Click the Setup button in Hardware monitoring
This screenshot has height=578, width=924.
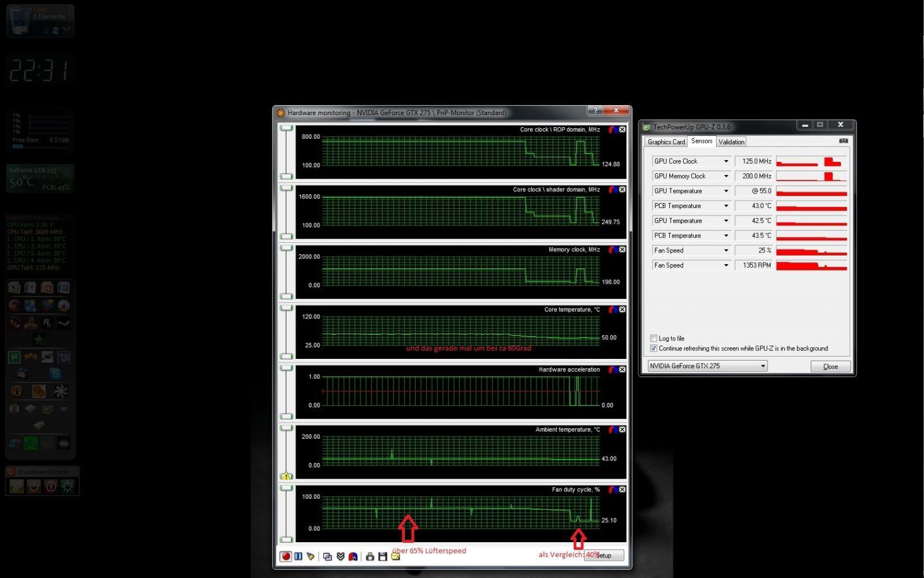coord(603,555)
